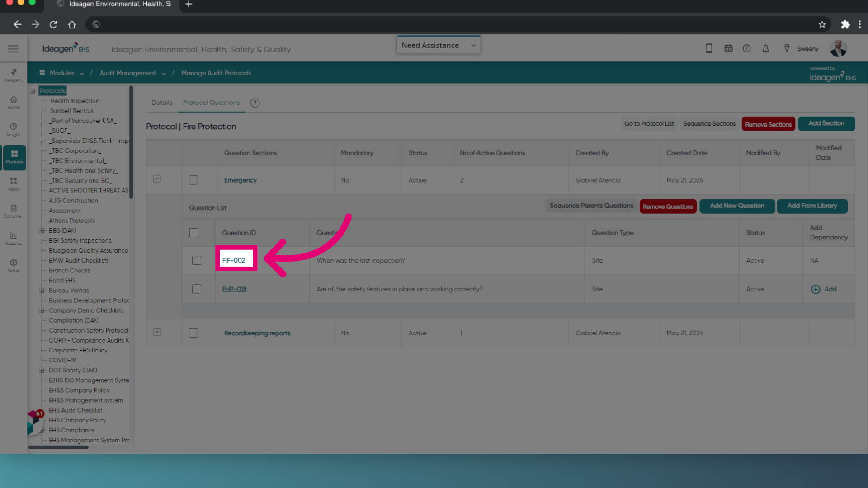Open the browser three-dot menu
Image resolution: width=868 pixels, height=488 pixels.
tap(860, 24)
